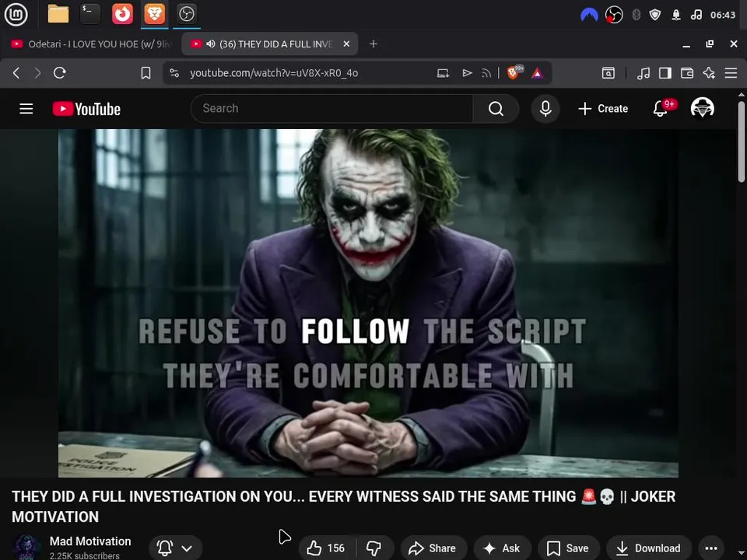Click the YouTube Search input field

[331, 109]
